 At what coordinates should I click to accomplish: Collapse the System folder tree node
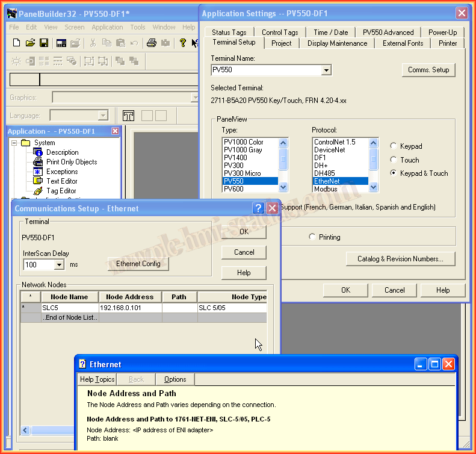point(14,143)
